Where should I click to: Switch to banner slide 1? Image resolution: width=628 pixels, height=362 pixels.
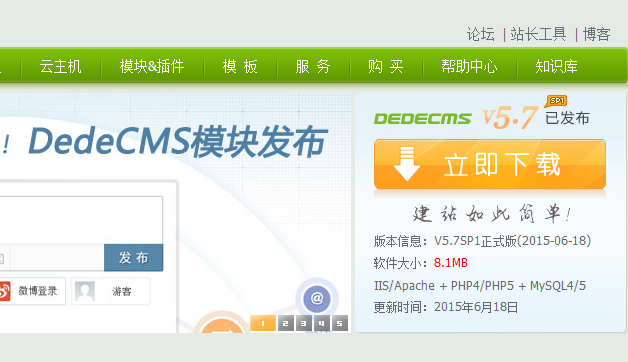pyautogui.click(x=263, y=323)
